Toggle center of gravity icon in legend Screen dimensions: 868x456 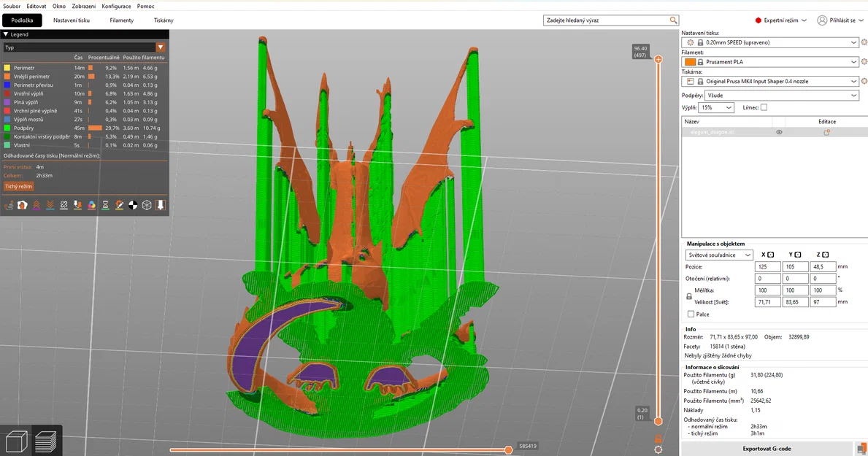coord(133,205)
